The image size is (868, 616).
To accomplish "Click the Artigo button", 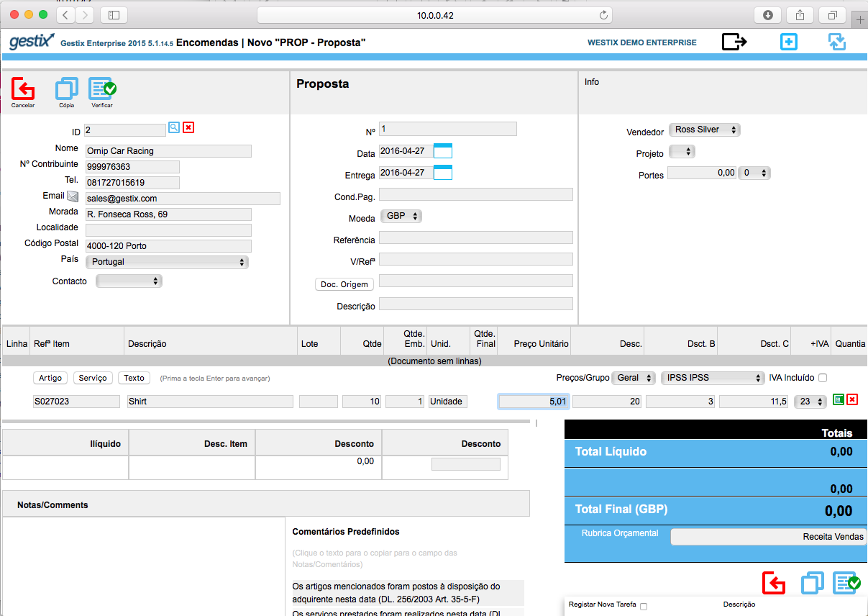I will (50, 378).
